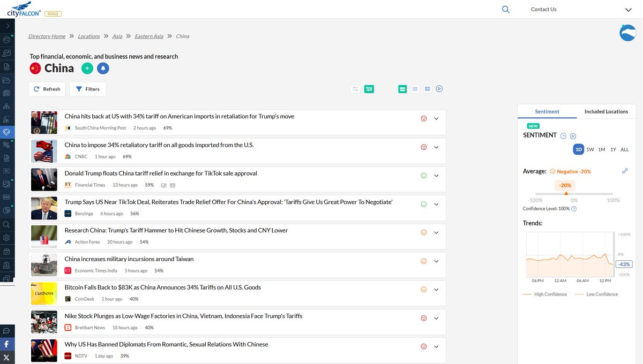Switch to simple filter sliders view
Image resolution: width=643 pixels, height=364 pixels.
tap(355, 89)
